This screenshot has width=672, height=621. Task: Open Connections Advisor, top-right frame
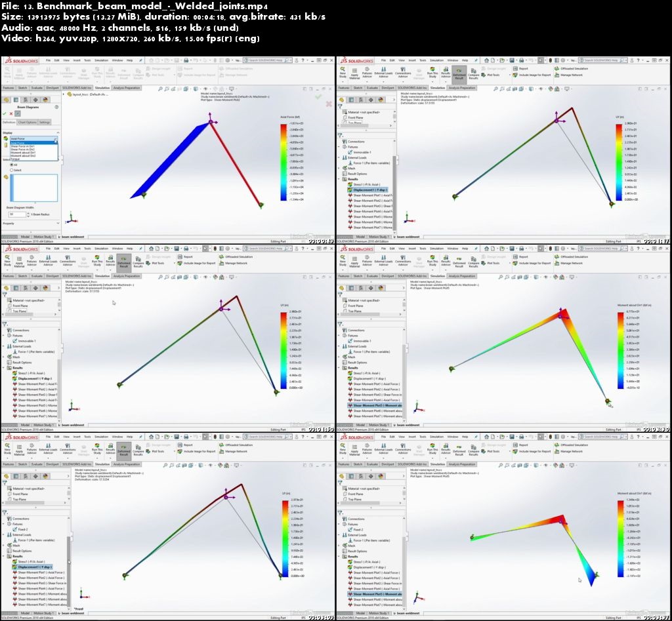point(402,72)
